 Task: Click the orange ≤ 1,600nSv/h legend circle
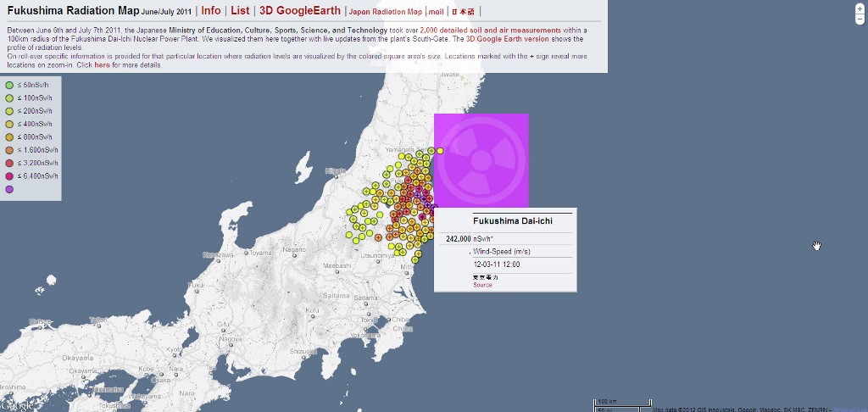9,150
